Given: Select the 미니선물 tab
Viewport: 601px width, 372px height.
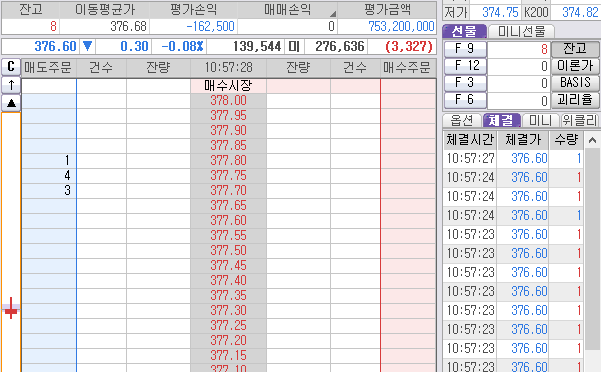Looking at the screenshot, I should pos(521,31).
